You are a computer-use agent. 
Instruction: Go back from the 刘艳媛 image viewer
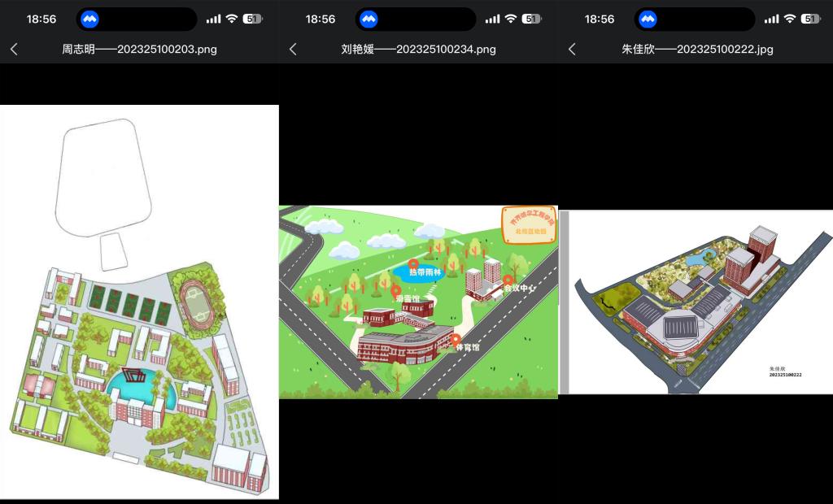point(293,49)
